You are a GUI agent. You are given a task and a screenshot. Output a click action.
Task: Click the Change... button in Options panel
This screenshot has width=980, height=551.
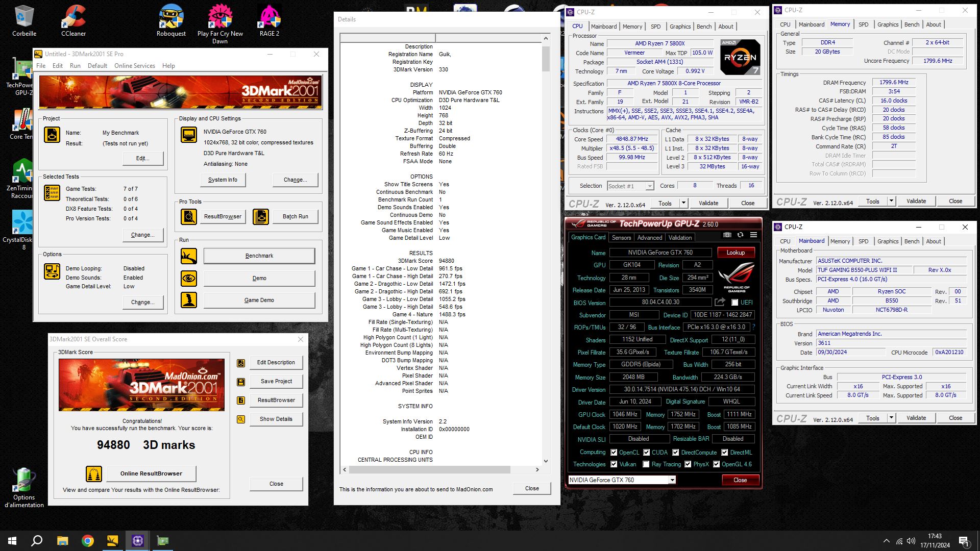click(143, 303)
